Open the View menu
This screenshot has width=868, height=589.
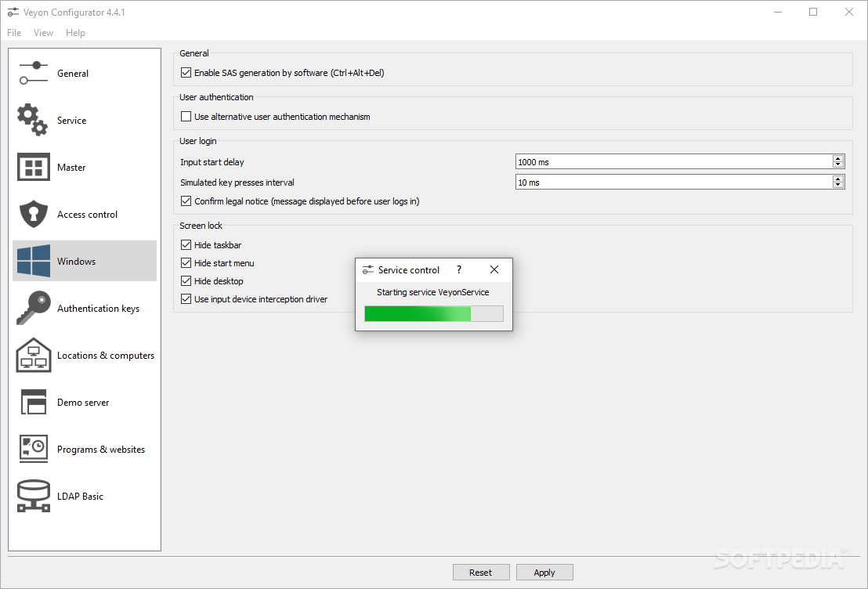pos(43,33)
